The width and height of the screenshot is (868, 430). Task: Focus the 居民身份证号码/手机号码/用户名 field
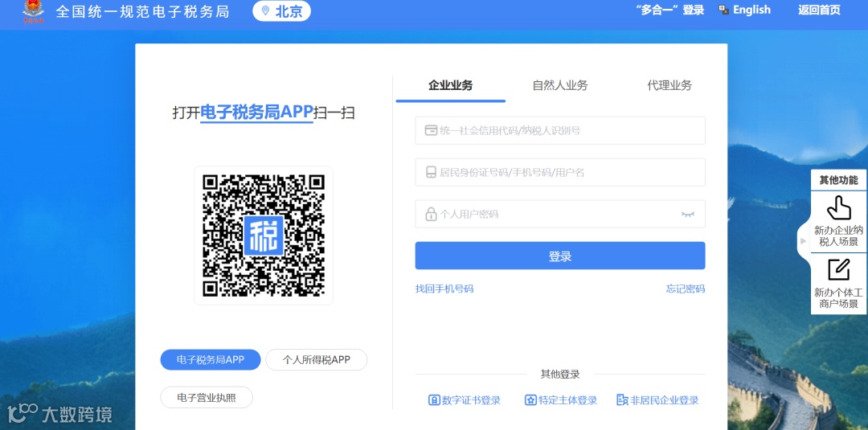pos(559,172)
